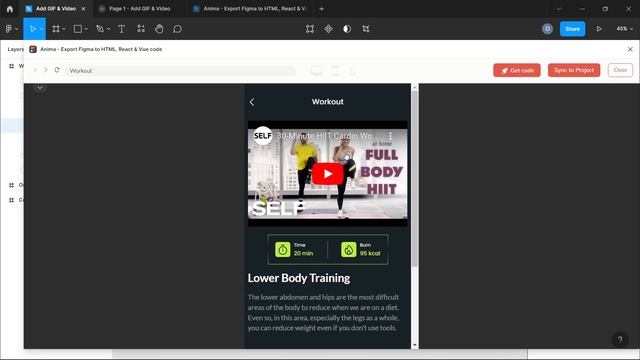Viewport: 640px width, 360px height.
Task: Click the scroll down arrow of preview
Action: tap(415, 345)
